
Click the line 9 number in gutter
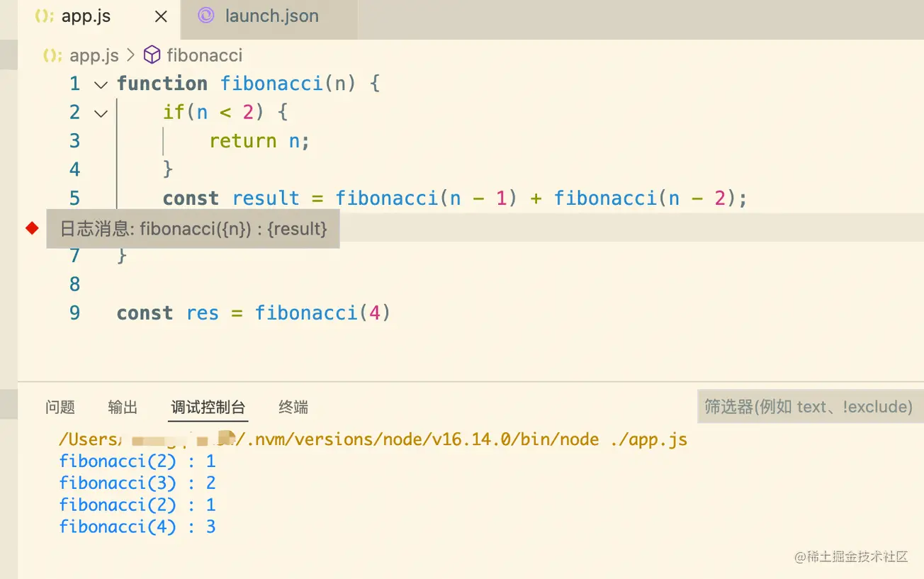74,313
